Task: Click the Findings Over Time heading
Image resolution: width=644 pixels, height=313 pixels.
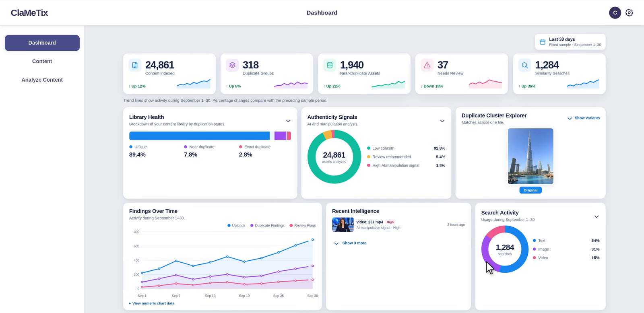Action: point(153,211)
